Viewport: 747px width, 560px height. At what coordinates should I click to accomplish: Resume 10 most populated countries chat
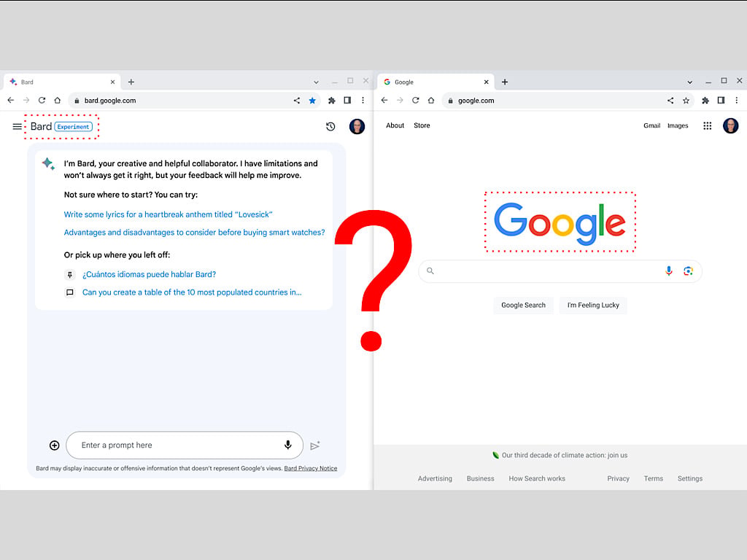[192, 292]
